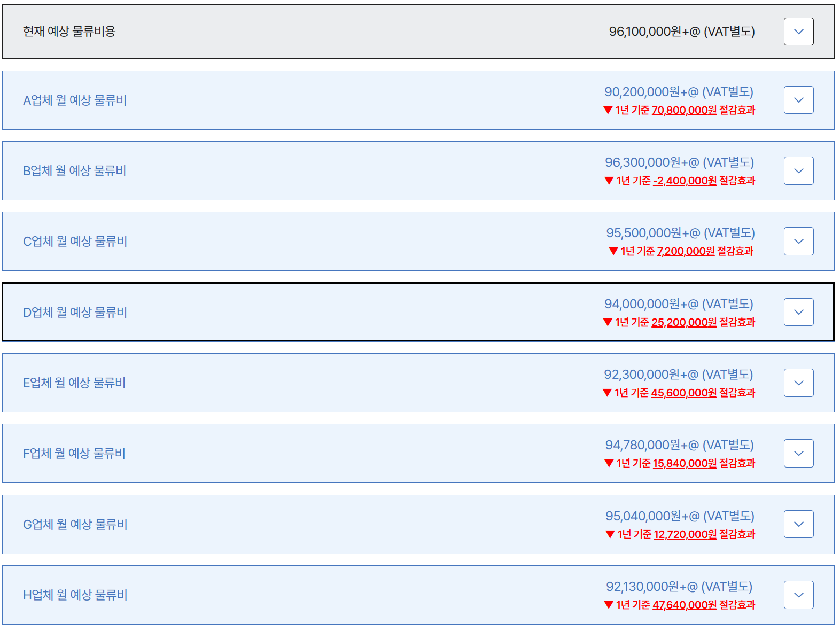The height and width of the screenshot is (631, 840).
Task: Open the -2,400,000원 savings link
Action: (685, 181)
